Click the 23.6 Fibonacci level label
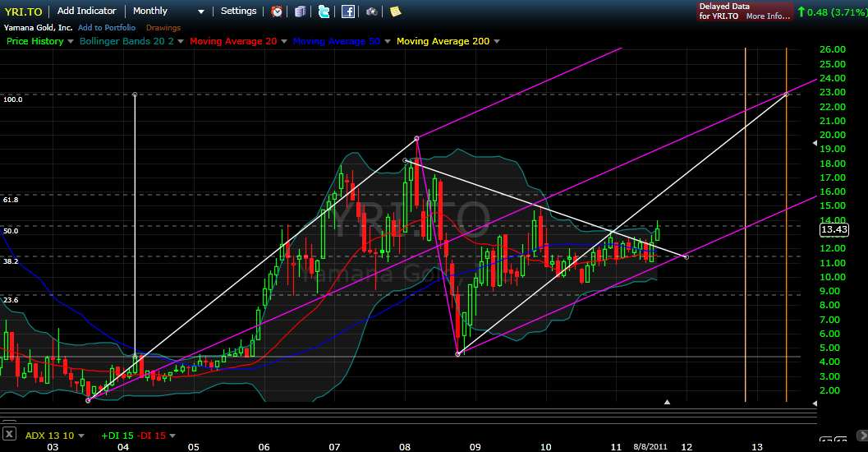 (11, 300)
